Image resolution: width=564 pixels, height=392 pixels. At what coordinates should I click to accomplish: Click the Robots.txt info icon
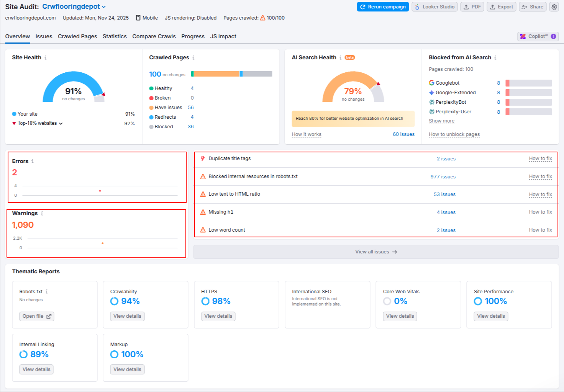[47, 292]
